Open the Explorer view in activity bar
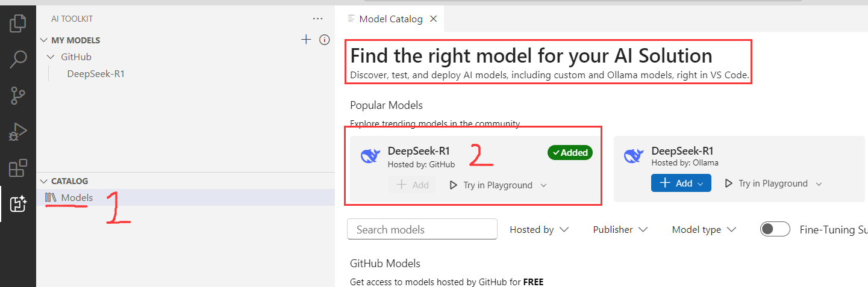Image resolution: width=868 pixels, height=287 pixels. [18, 23]
